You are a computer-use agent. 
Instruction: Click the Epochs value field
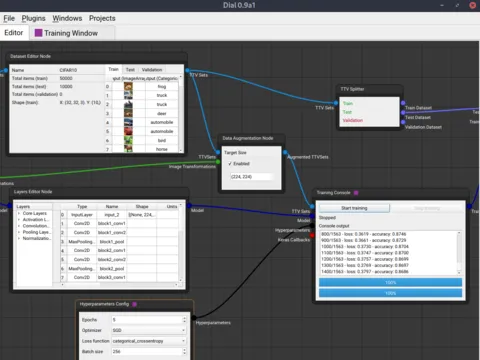tap(147, 320)
